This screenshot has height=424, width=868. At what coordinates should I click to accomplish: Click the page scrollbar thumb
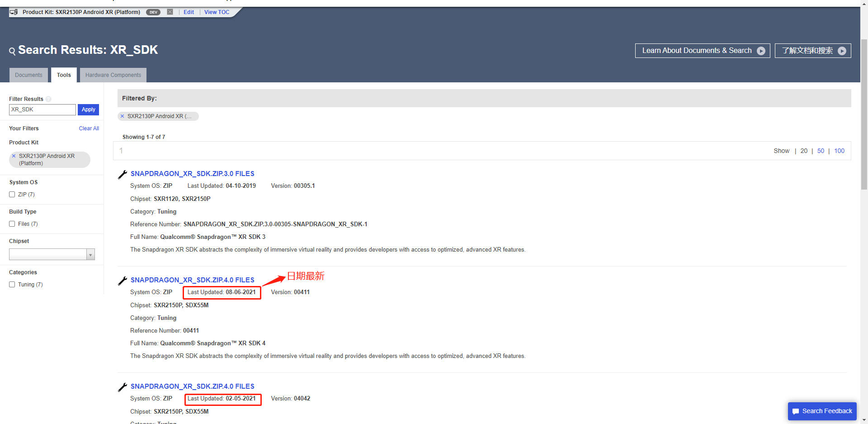(864, 114)
